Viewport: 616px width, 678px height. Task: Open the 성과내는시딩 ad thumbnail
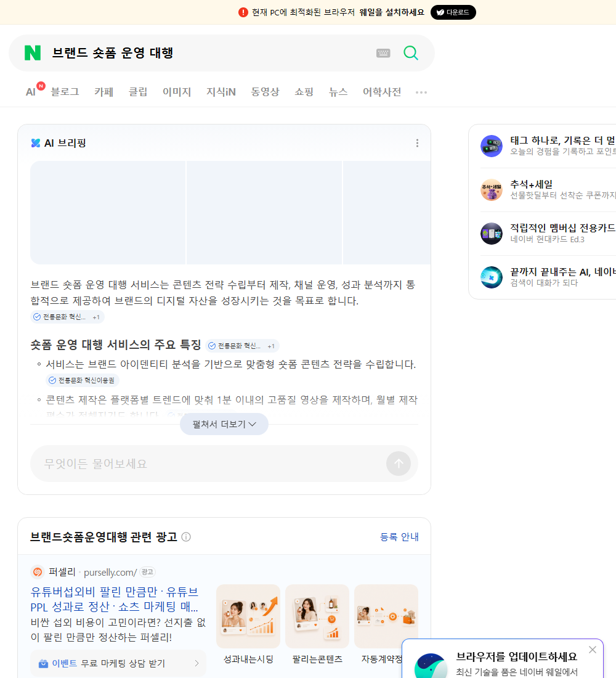click(x=248, y=616)
